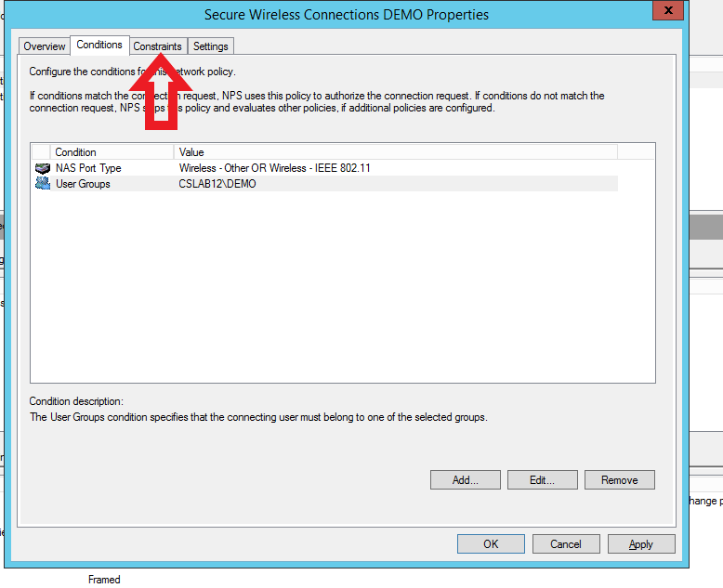Select the User Groups row label
The width and height of the screenshot is (723, 588).
(x=83, y=184)
